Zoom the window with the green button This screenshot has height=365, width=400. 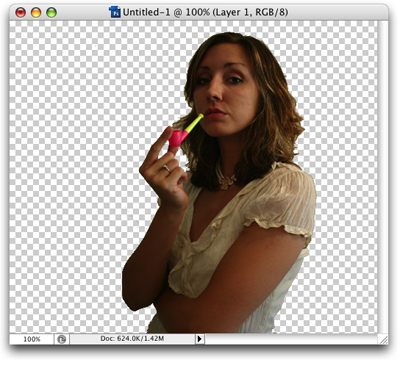(51, 13)
